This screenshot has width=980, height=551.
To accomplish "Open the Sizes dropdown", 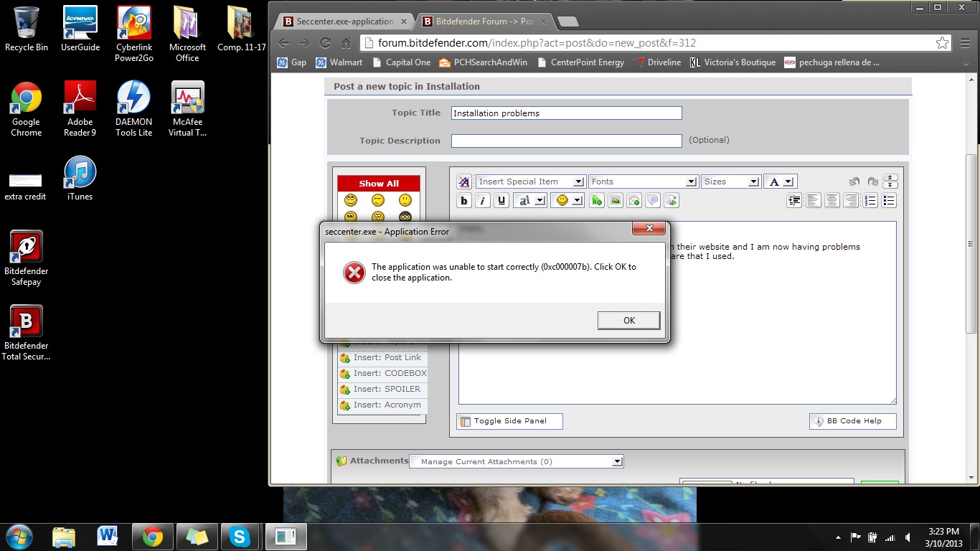I will (x=731, y=182).
